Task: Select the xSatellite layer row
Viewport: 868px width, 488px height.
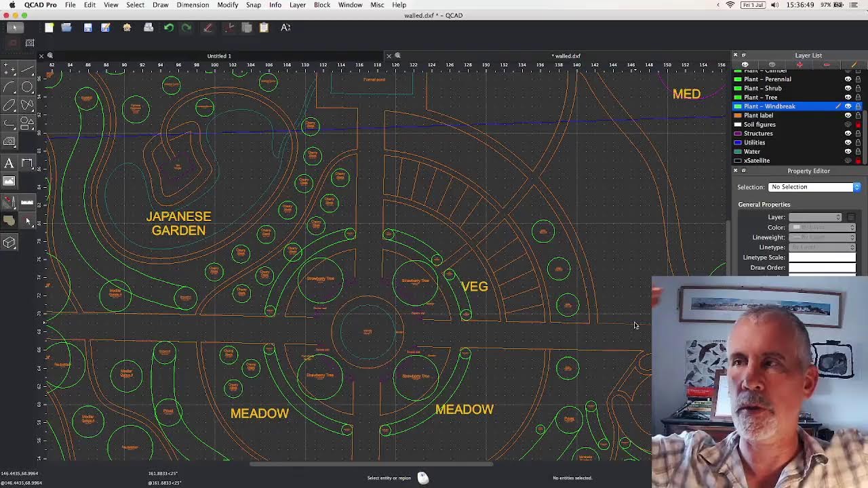Action: coord(797,161)
